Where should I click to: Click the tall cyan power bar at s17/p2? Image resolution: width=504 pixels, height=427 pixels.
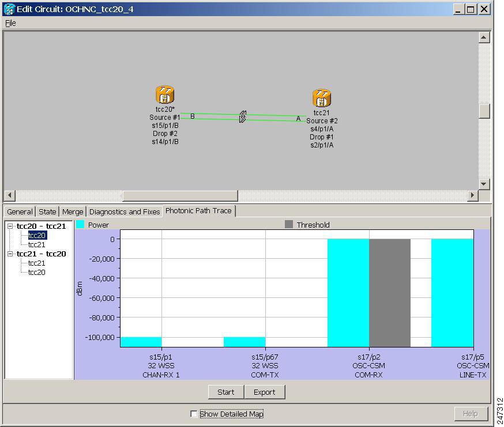pos(348,293)
